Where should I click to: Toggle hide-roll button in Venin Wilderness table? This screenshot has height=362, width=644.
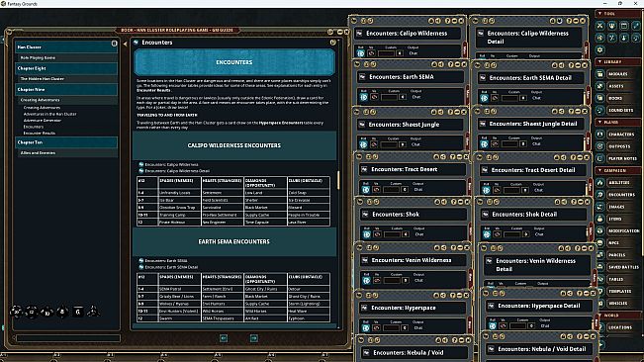click(x=377, y=280)
